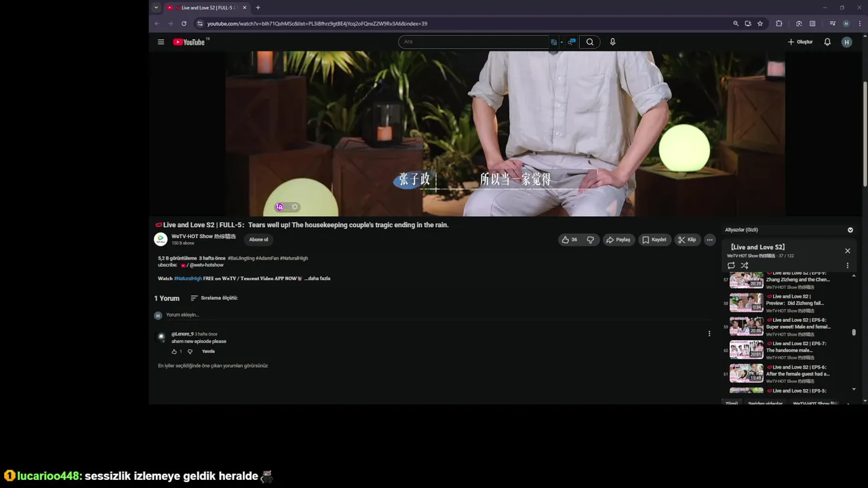The width and height of the screenshot is (868, 488).
Task: Open the WeTV-HOT Show channel avatar
Action: click(161, 239)
